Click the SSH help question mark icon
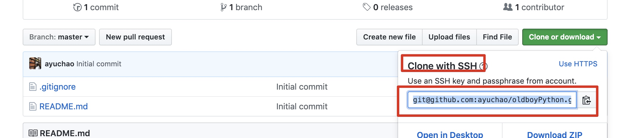644x138 pixels. click(483, 66)
